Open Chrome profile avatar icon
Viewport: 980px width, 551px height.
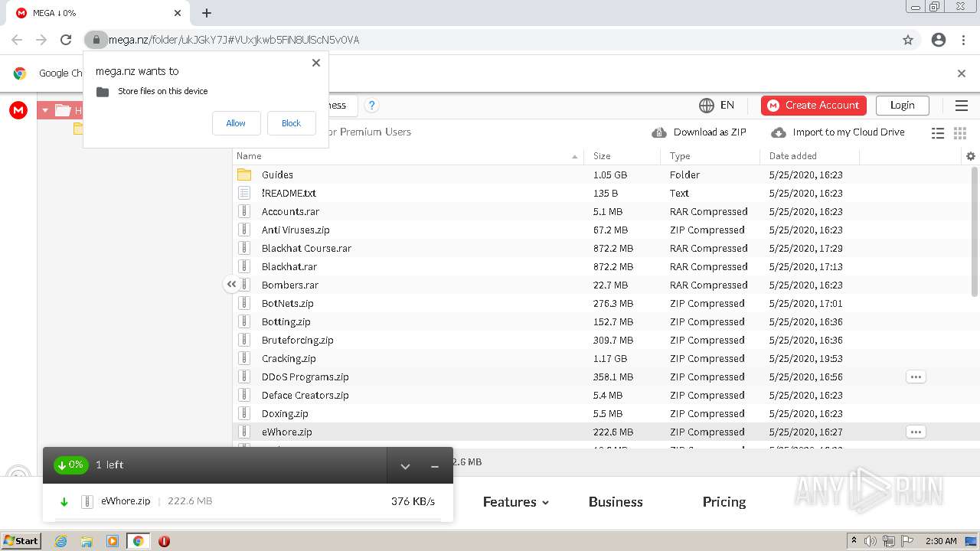[939, 40]
